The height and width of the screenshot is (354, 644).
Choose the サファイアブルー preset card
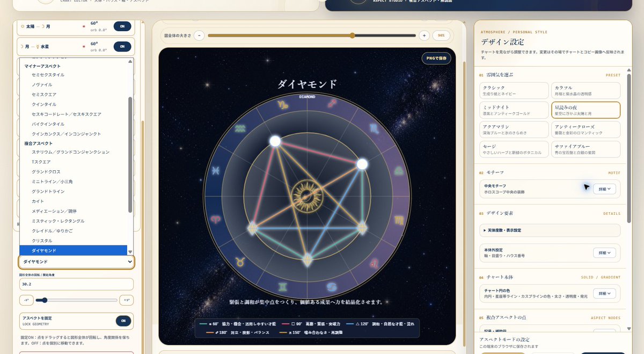586,149
